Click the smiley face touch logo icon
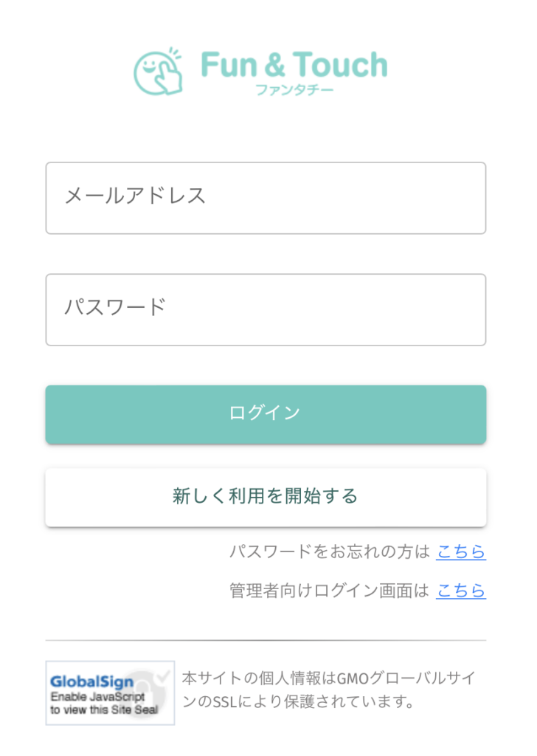The image size is (537, 756). [158, 71]
